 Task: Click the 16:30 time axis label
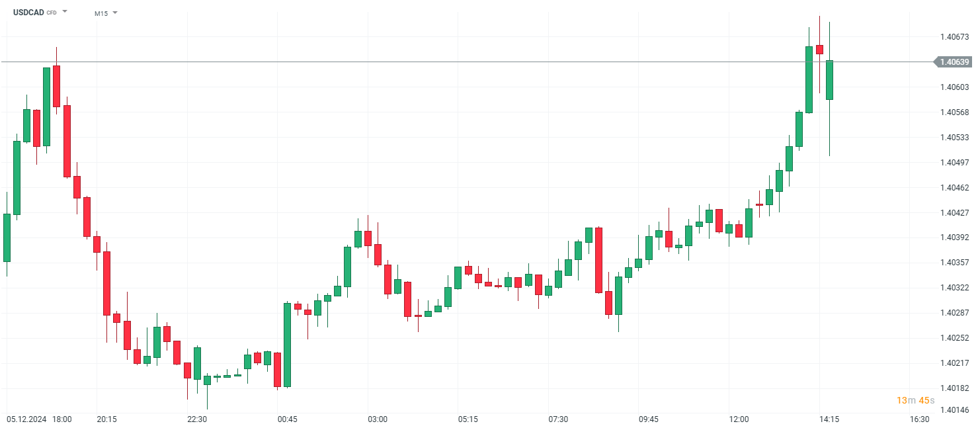coord(919,419)
